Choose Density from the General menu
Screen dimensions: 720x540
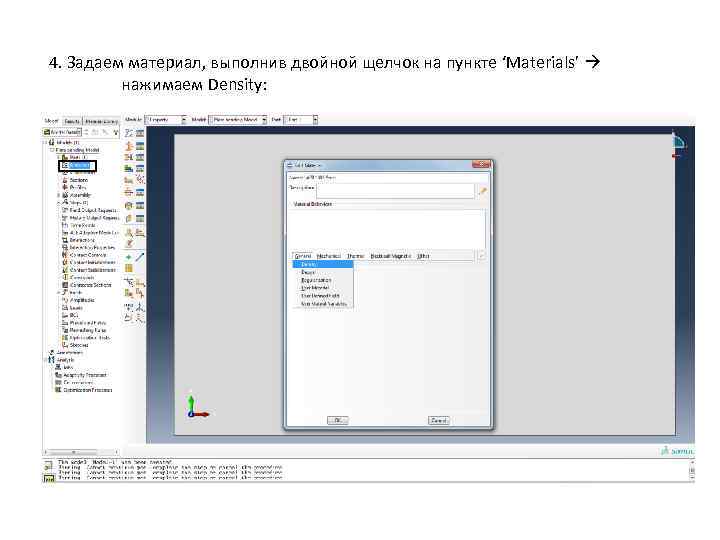tap(323, 264)
